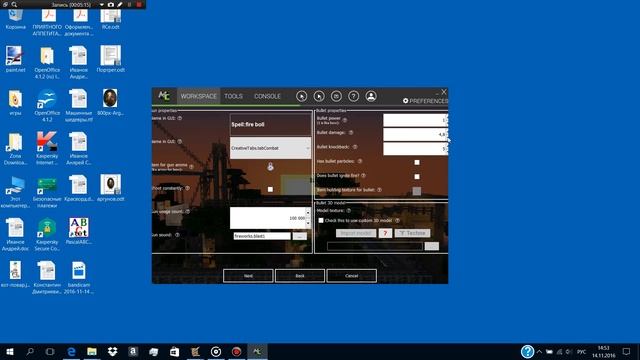The height and width of the screenshot is (360, 640).
Task: Click the Import model button
Action: click(x=356, y=233)
